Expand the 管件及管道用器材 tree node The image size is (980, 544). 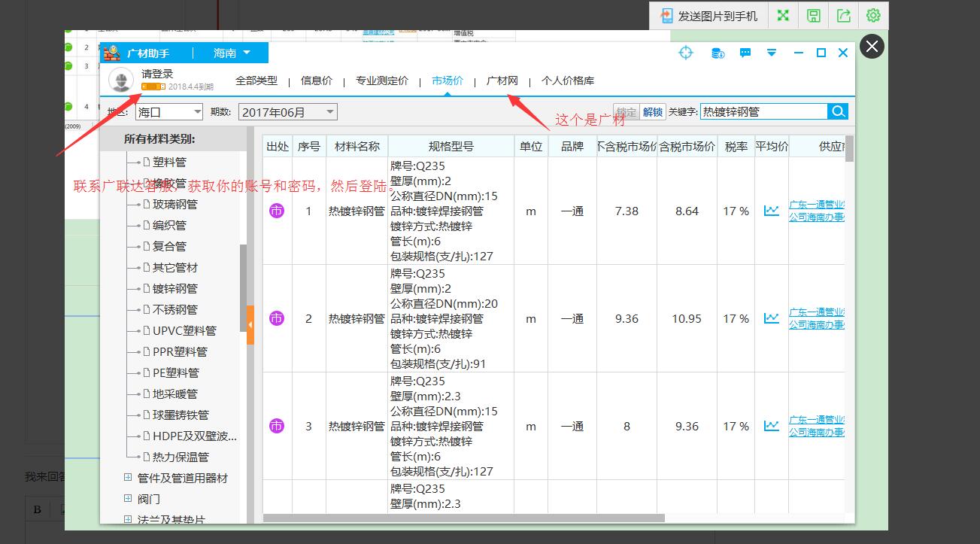pos(128,478)
